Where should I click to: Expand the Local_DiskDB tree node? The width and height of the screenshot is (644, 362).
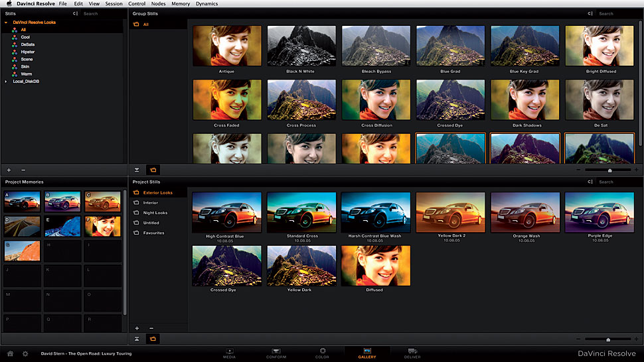click(x=6, y=82)
